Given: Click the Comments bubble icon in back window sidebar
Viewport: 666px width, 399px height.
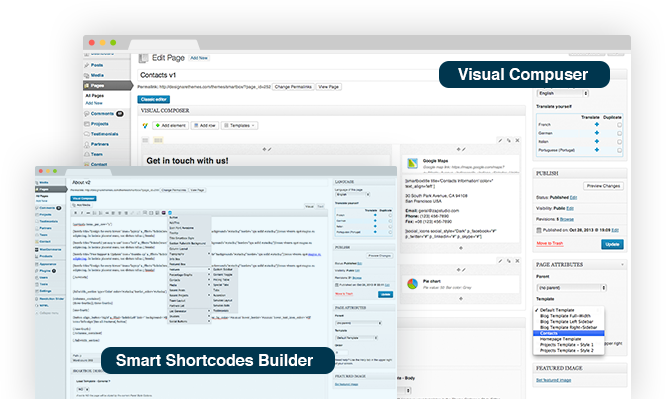Looking at the screenshot, I should click(x=87, y=114).
